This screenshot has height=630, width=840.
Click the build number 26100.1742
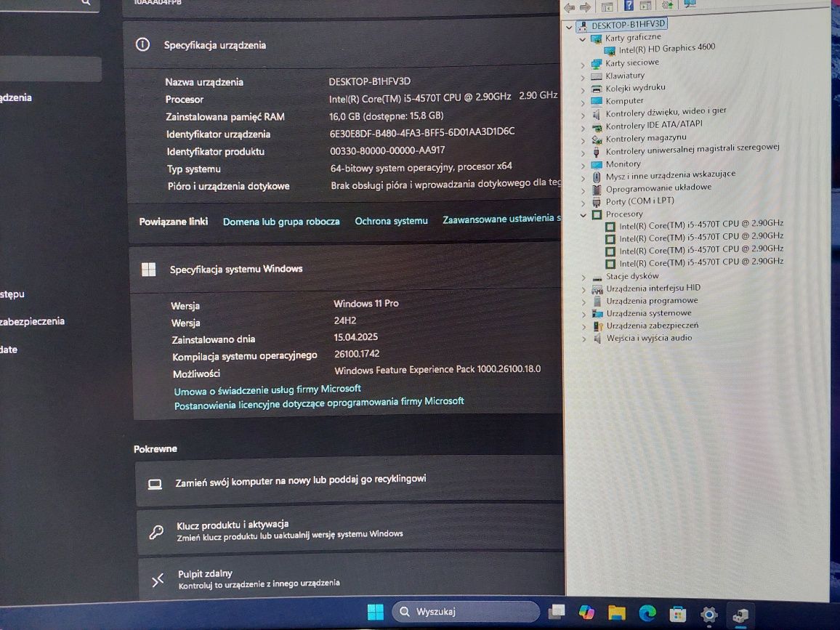(x=357, y=354)
